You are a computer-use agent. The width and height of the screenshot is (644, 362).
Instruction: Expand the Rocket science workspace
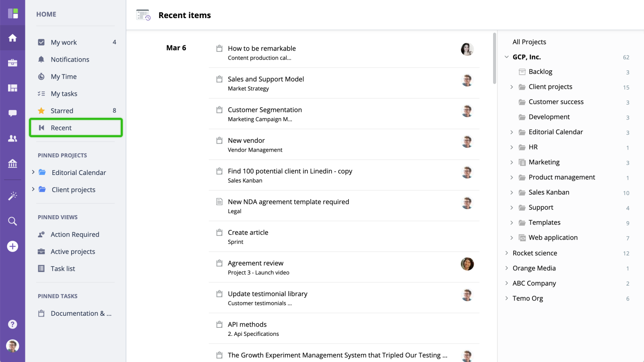tap(507, 253)
